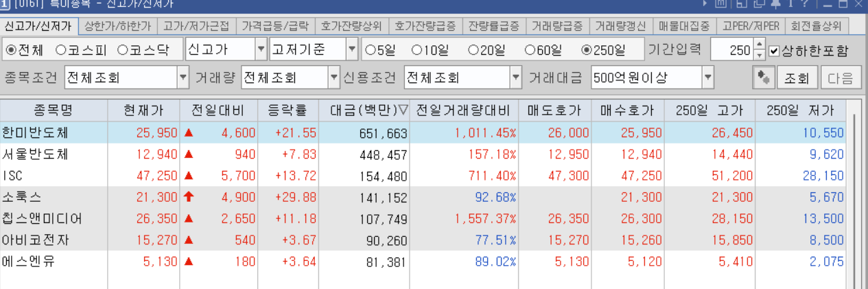Image resolution: width=868 pixels, height=289 pixels.
Task: Select the 코스피 radio button
Action: tap(60, 49)
